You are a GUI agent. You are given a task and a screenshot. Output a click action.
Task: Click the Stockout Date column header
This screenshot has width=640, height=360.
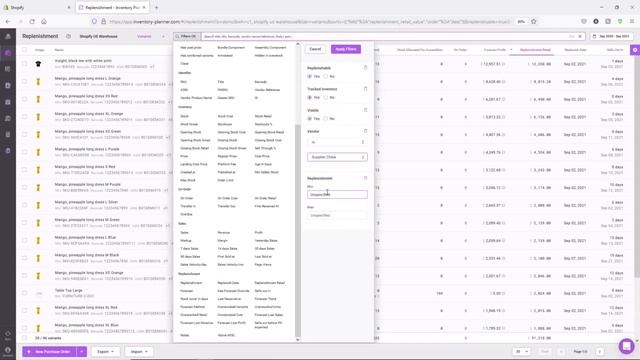click(575, 50)
